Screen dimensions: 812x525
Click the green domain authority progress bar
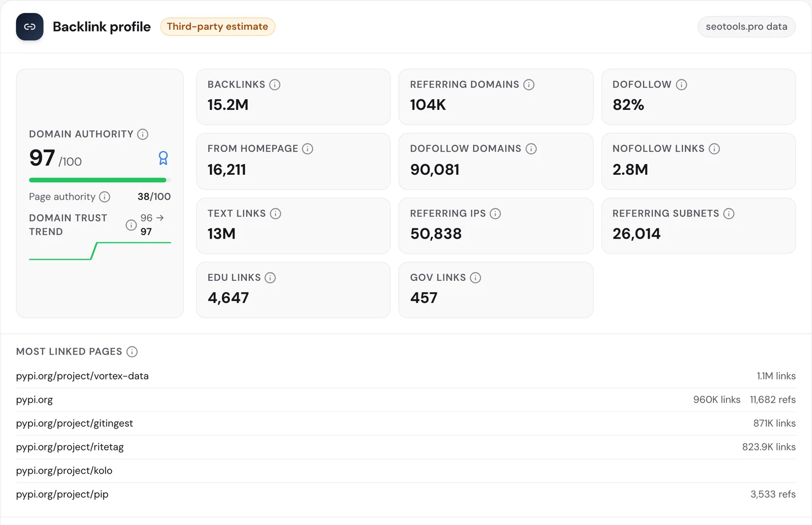coord(100,180)
